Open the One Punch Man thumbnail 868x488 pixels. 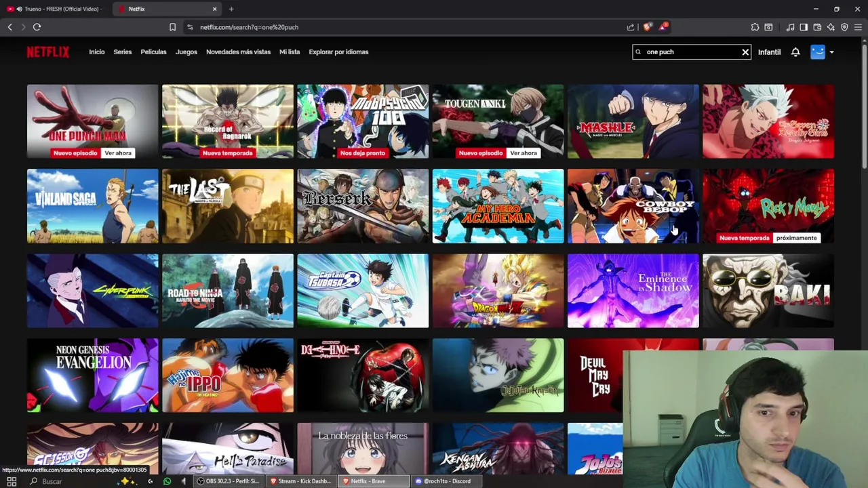coord(92,121)
